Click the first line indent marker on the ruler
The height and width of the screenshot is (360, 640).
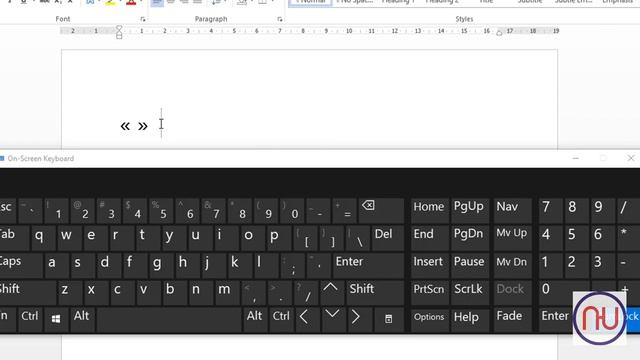pos(119,28)
